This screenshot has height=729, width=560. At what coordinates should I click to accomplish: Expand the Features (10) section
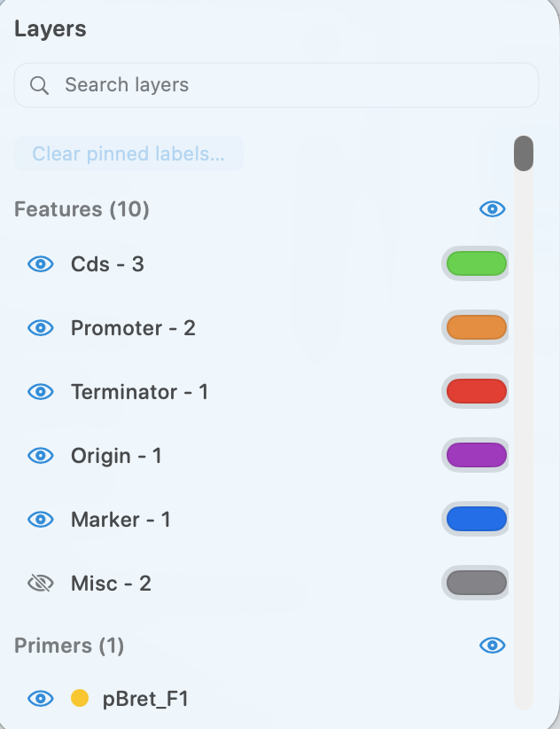(x=82, y=208)
